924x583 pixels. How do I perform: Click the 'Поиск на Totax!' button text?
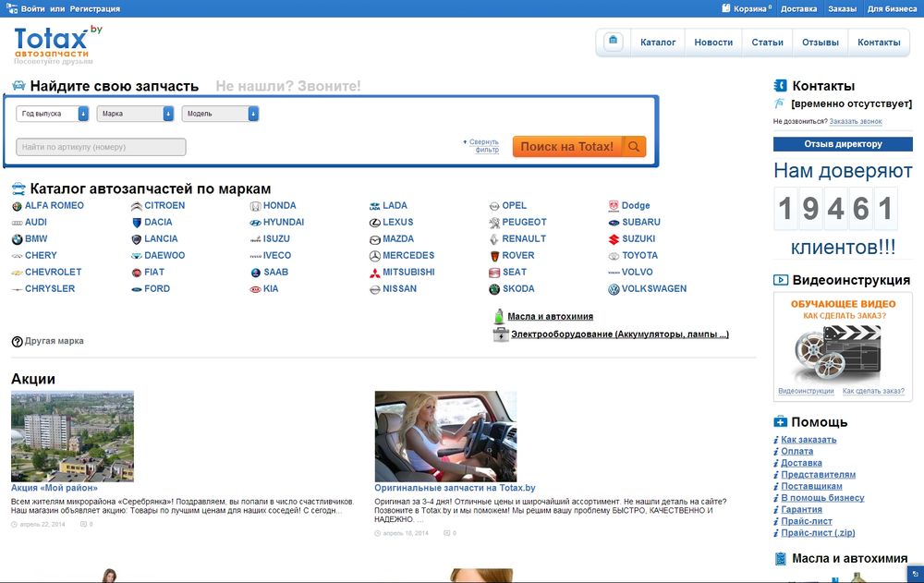(x=567, y=147)
